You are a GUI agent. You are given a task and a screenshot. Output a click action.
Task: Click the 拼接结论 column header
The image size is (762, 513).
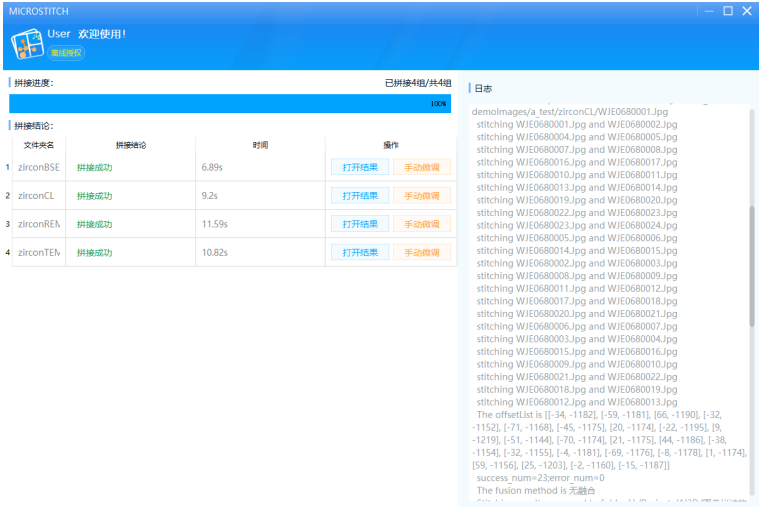[131, 145]
